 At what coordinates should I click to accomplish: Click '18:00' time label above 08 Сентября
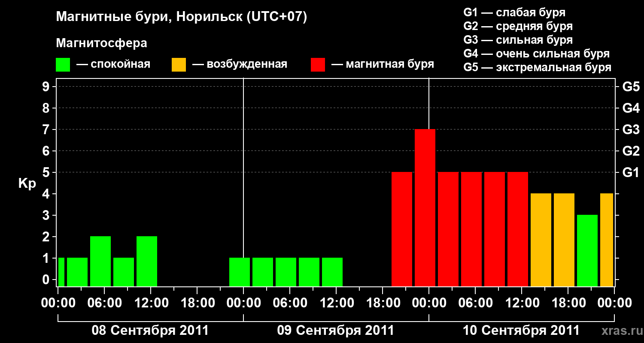[x=197, y=303]
